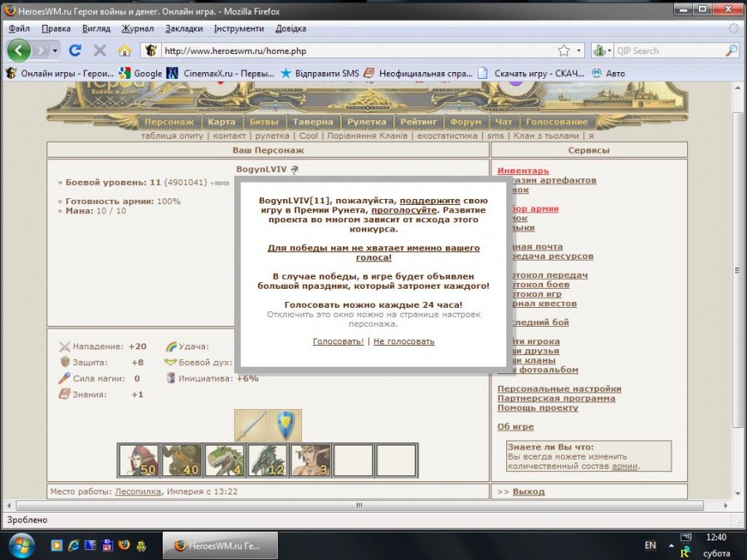Select the army unit with 3 troops
Viewport: 747px width, 560px height.
[x=310, y=460]
